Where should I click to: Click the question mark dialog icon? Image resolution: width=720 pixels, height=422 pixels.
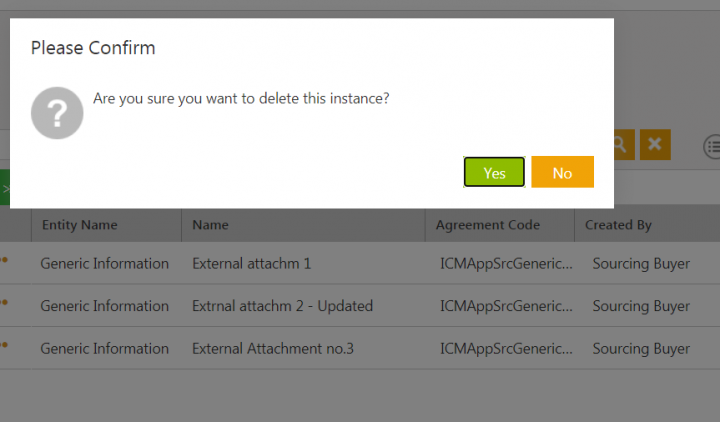[x=57, y=113]
